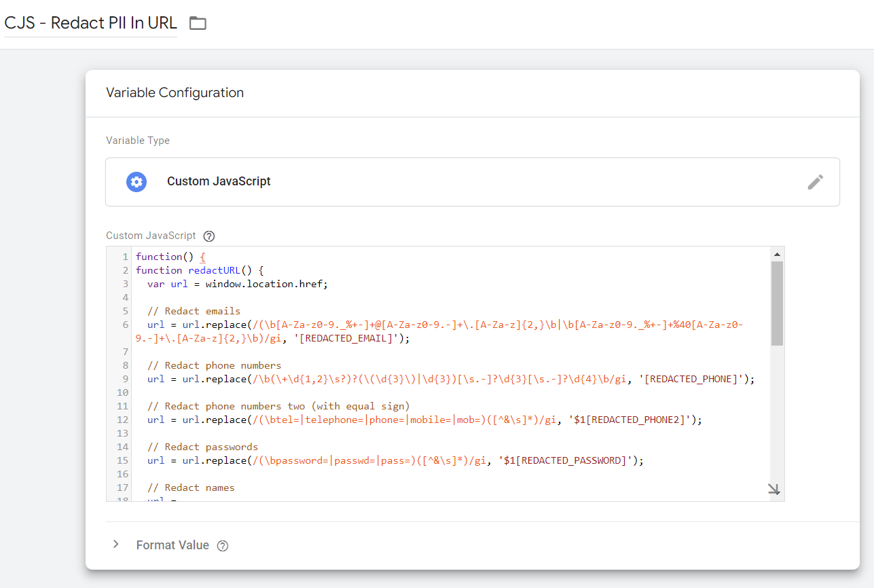Image resolution: width=874 pixels, height=588 pixels.
Task: Click the blue Custom JavaScript gear icon
Action: click(x=136, y=181)
